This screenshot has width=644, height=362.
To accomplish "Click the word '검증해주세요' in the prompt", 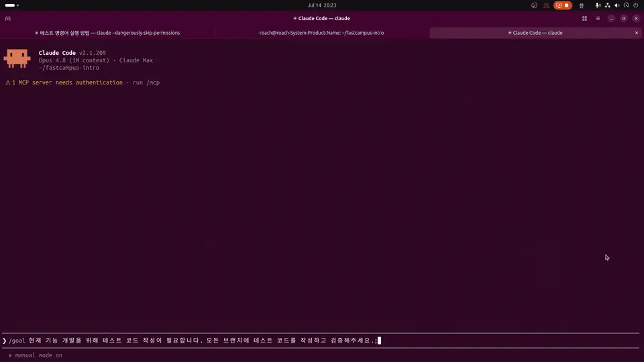I will pos(350,341).
